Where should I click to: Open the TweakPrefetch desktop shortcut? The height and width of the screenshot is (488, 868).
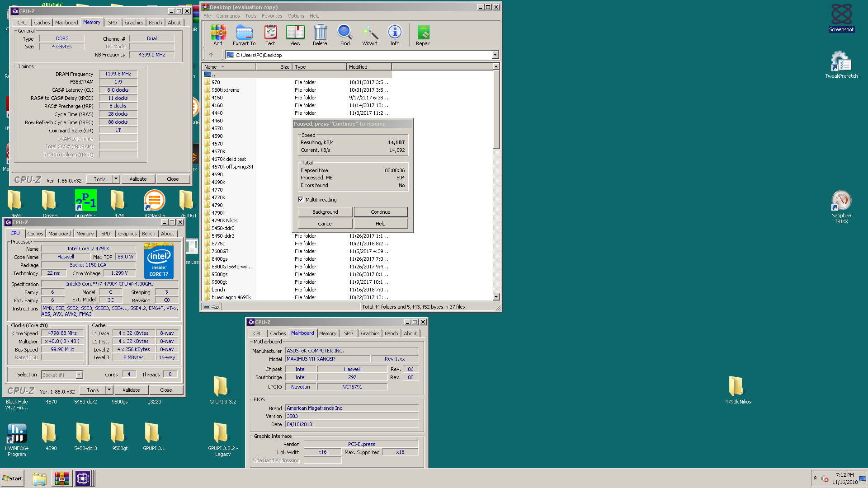[841, 65]
